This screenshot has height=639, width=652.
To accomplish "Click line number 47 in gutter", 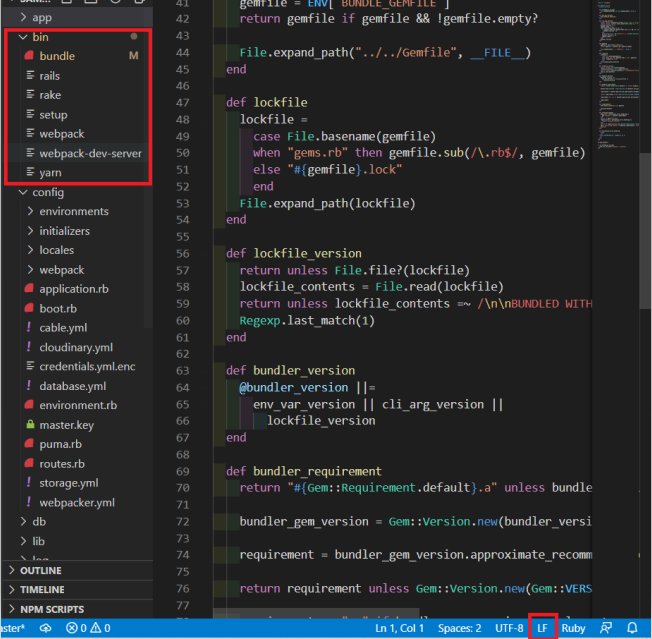I will 182,102.
